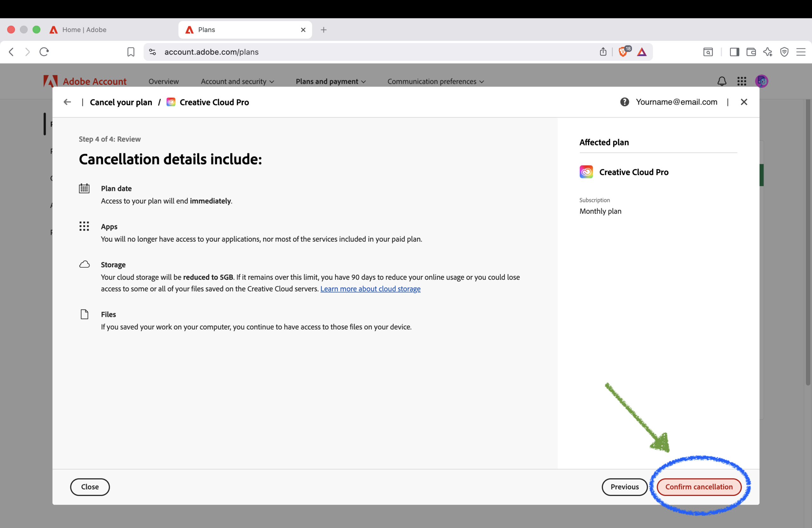The image size is (812, 528).
Task: Open the browser hamburger menu
Action: (801, 52)
